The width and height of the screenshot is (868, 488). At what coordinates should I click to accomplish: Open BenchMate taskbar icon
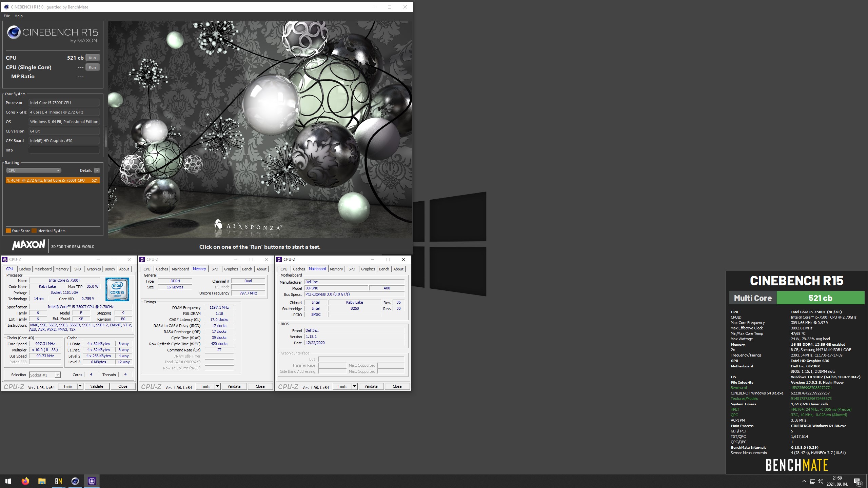[x=58, y=481]
